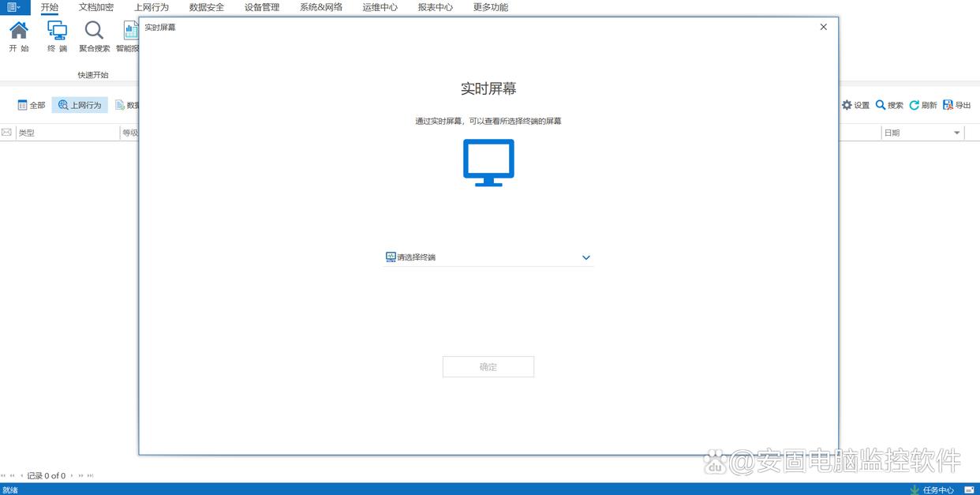Click the green download icon beside 任务中心
Screen dimensions: 980x495
pos(915,490)
